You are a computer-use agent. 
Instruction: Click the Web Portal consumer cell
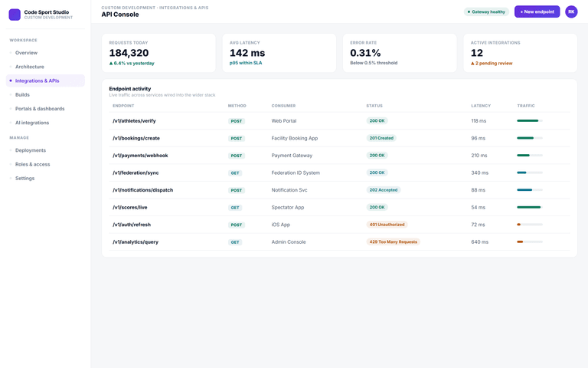(284, 121)
